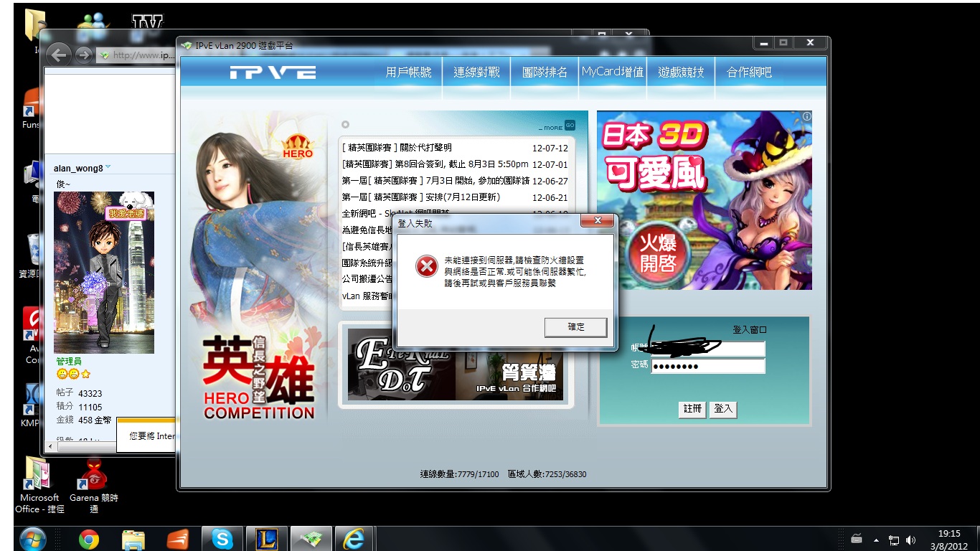Image resolution: width=980 pixels, height=551 pixels.
Task: Show hidden system tray icons
Action: coord(876,540)
